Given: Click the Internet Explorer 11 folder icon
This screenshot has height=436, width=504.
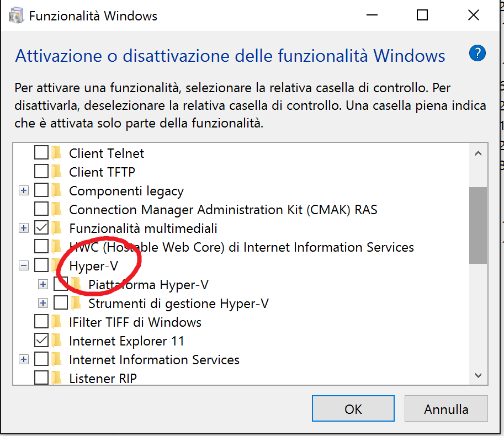Looking at the screenshot, I should (x=57, y=341).
